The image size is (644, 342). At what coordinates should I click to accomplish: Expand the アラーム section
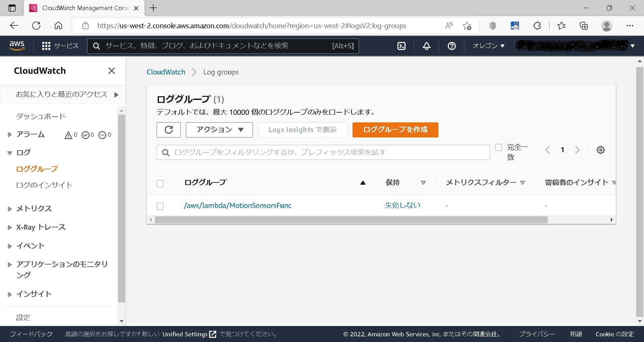[x=10, y=134]
